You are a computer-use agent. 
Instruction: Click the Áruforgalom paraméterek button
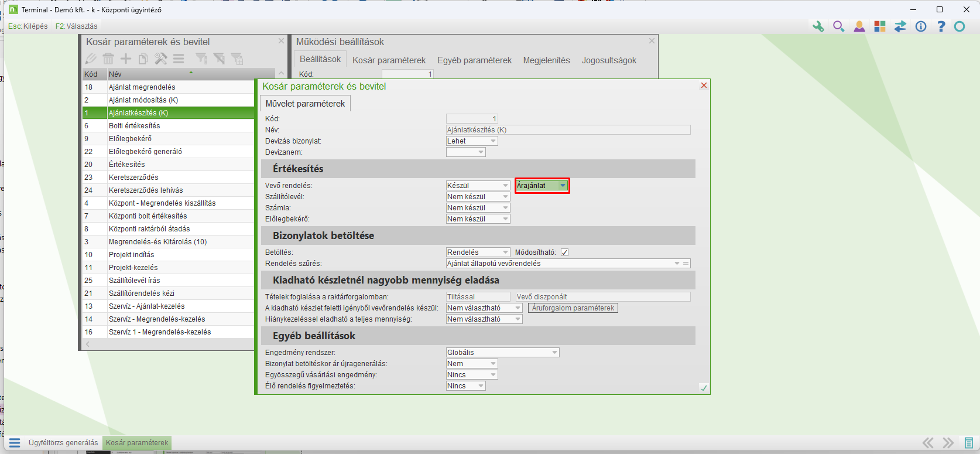click(573, 308)
